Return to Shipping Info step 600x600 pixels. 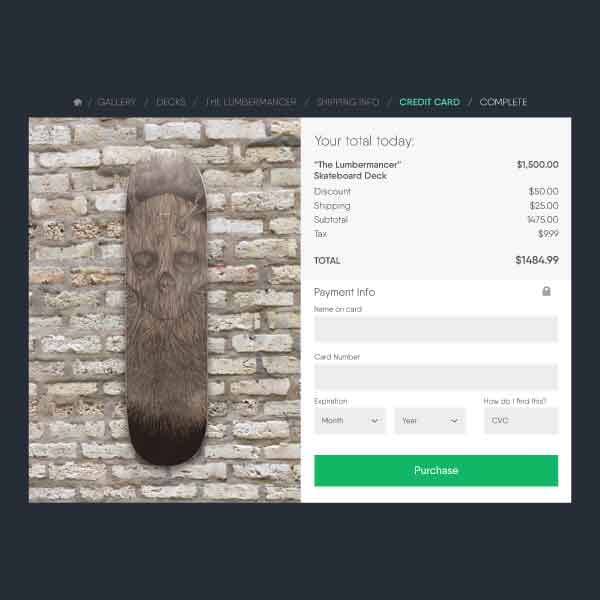coord(348,102)
